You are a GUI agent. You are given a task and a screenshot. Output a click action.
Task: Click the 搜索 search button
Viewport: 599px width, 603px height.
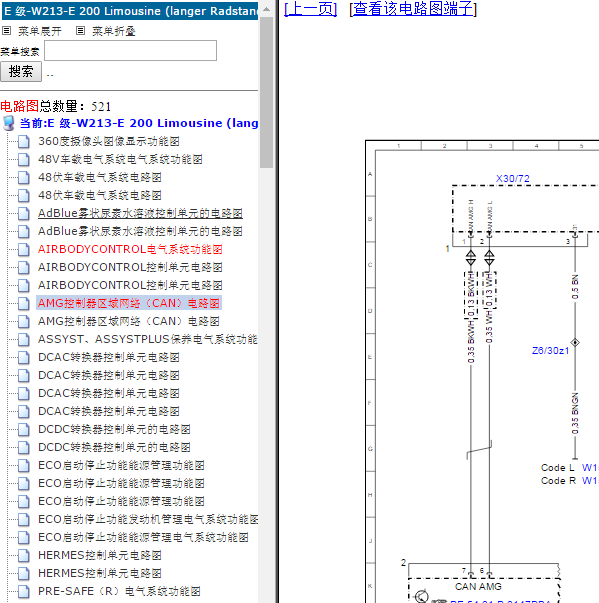pos(21,72)
